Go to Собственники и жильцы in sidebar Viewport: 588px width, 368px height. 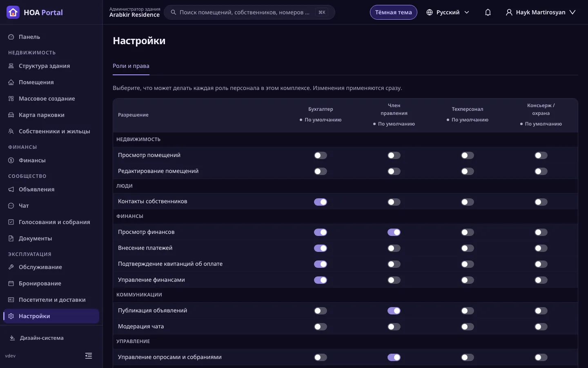(51, 131)
